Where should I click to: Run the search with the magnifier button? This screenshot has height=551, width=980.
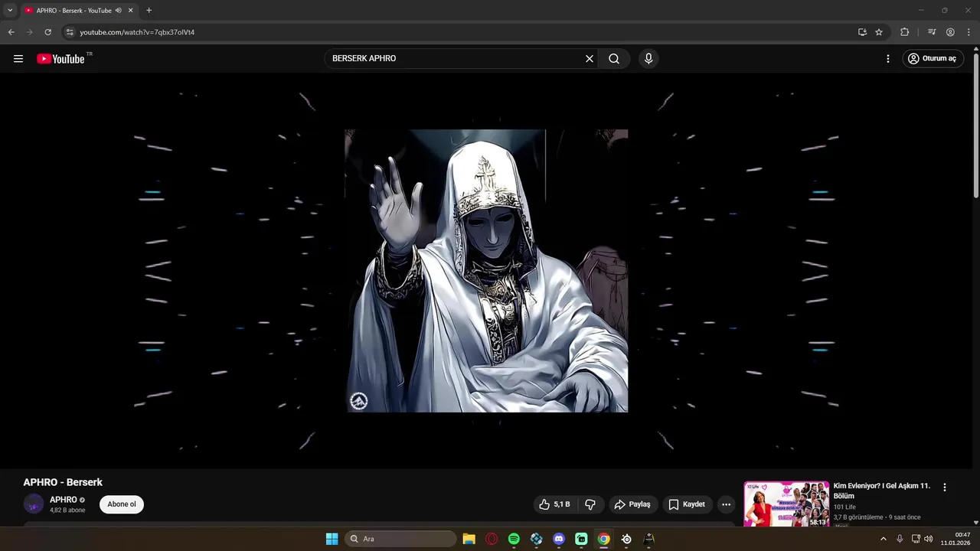point(614,59)
